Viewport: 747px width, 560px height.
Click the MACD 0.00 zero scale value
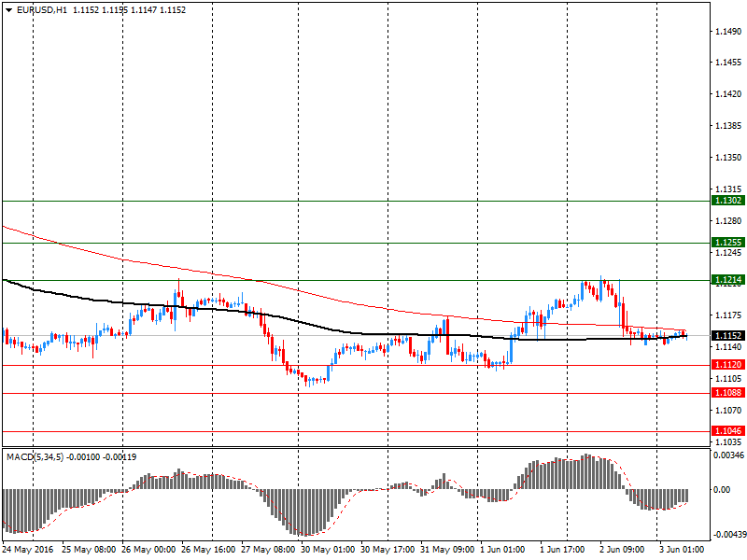pyautogui.click(x=722, y=489)
